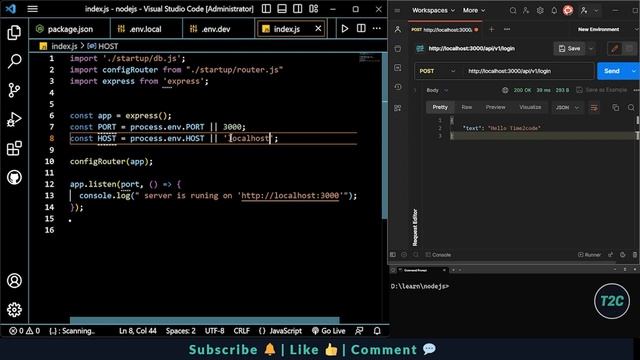Expand the Postman team dropdown arrow next to the avatar
The image size is (640, 360).
(x=596, y=11)
